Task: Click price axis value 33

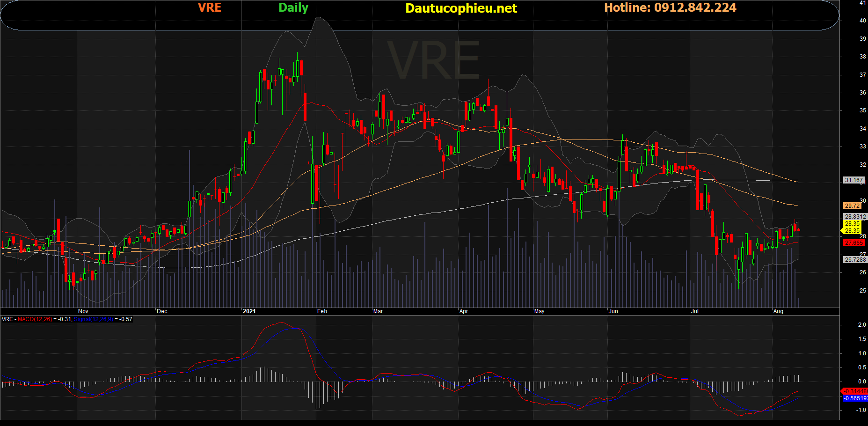Action: coord(862,147)
